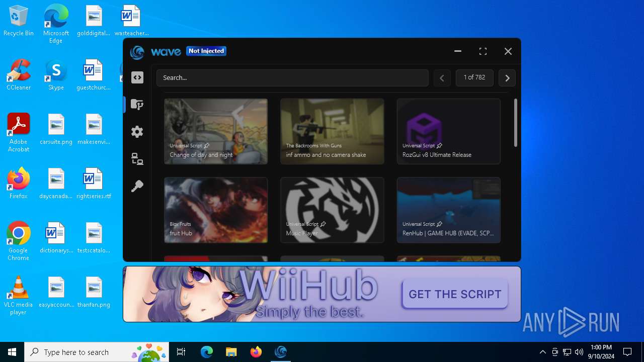
Task: Click the Wave taskbar icon
Action: (281, 352)
